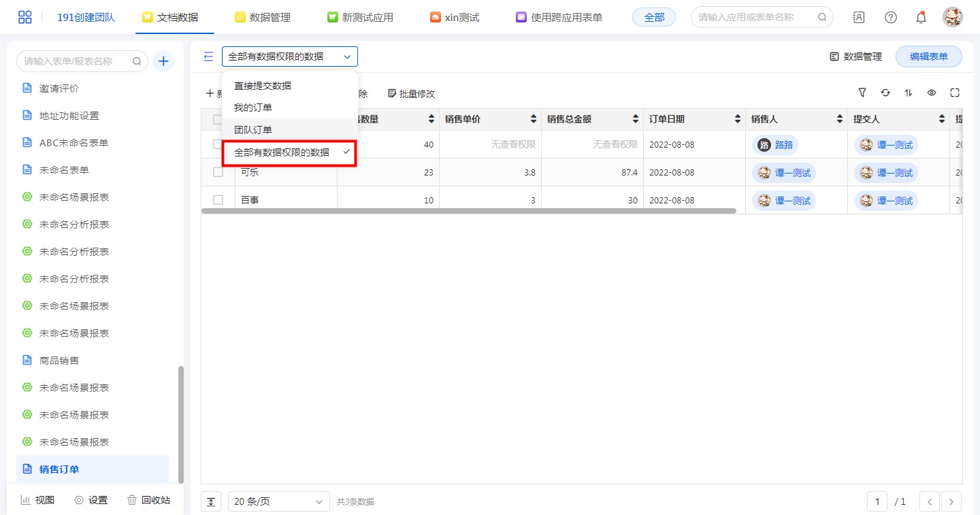Add new form with plus icon
This screenshot has width=980, height=515.
click(163, 61)
